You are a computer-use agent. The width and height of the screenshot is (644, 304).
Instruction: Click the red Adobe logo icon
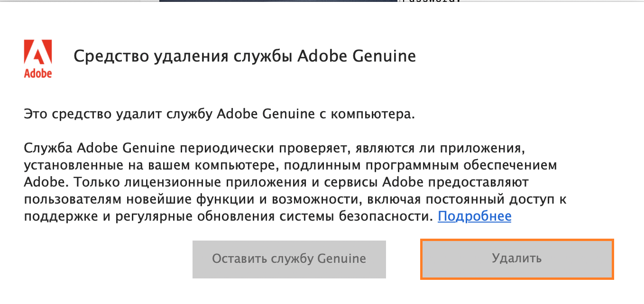point(38,53)
